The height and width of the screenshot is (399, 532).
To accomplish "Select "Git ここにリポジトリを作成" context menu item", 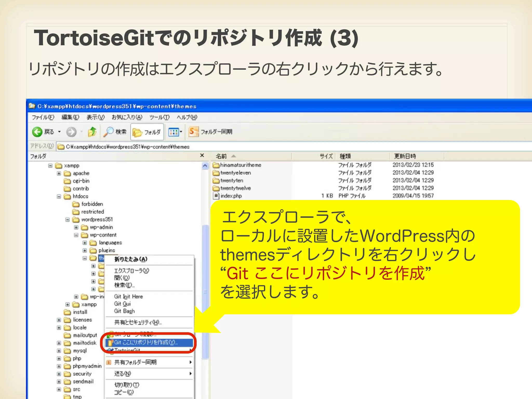I will (x=145, y=343).
